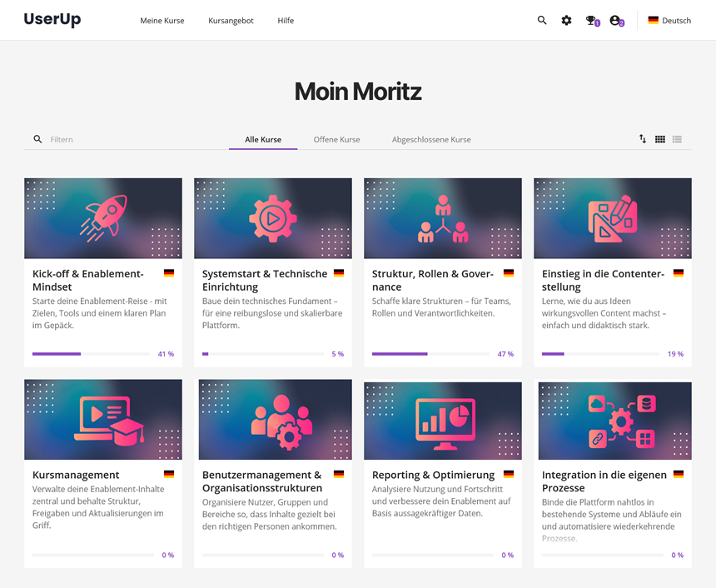Click German flag on Struktur, Rollen card

[x=509, y=273]
